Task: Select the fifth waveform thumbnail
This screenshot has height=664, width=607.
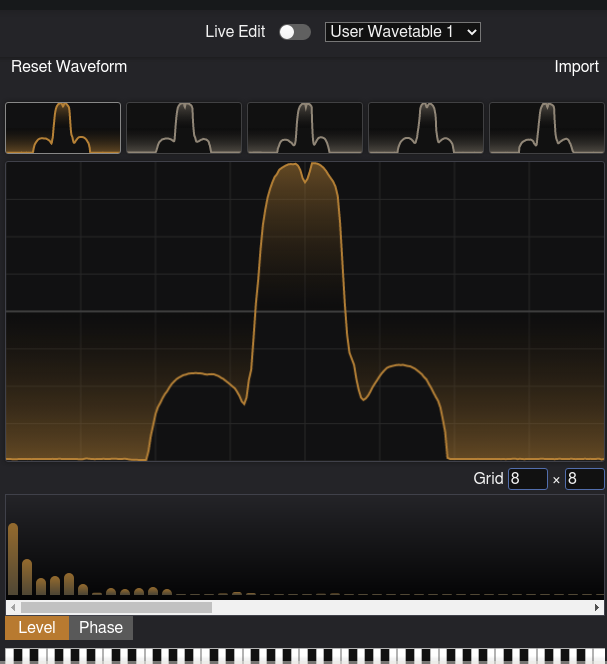Action: [547, 128]
